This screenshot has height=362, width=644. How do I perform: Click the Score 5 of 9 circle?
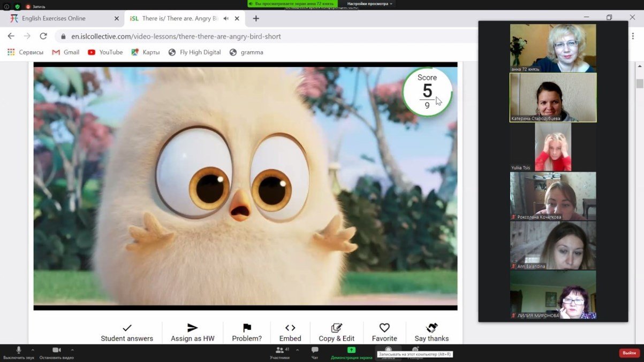tap(427, 92)
